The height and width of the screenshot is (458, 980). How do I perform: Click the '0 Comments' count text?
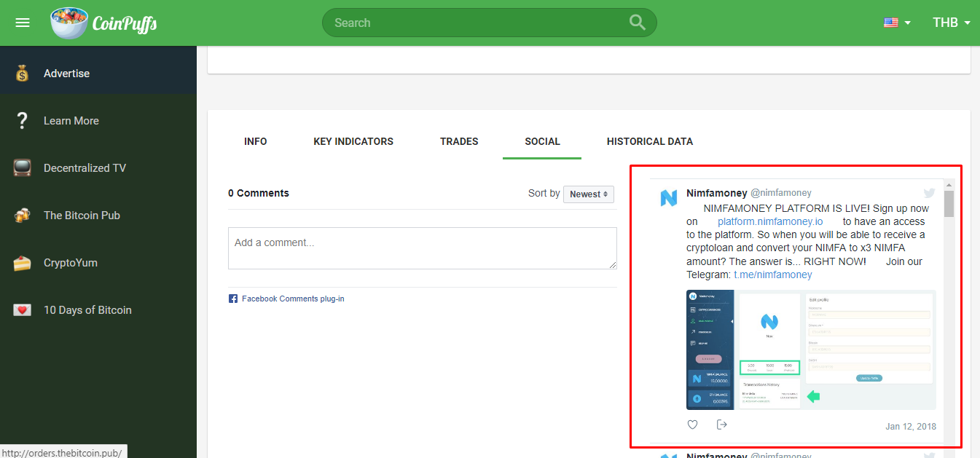click(259, 193)
